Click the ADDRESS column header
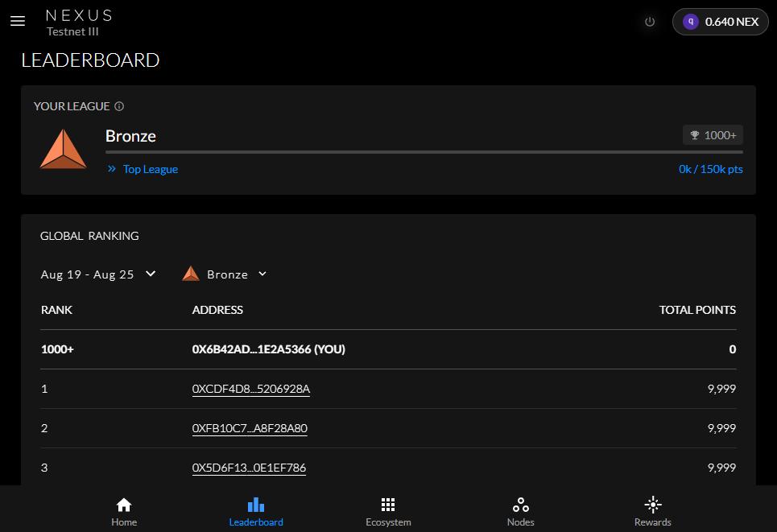The width and height of the screenshot is (777, 532). [x=217, y=310]
